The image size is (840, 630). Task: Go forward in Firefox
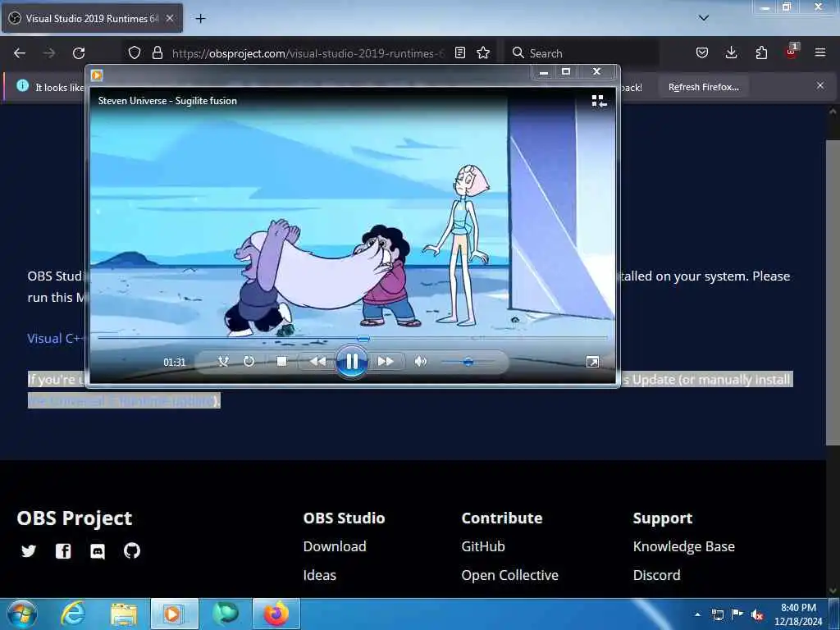pos(49,53)
